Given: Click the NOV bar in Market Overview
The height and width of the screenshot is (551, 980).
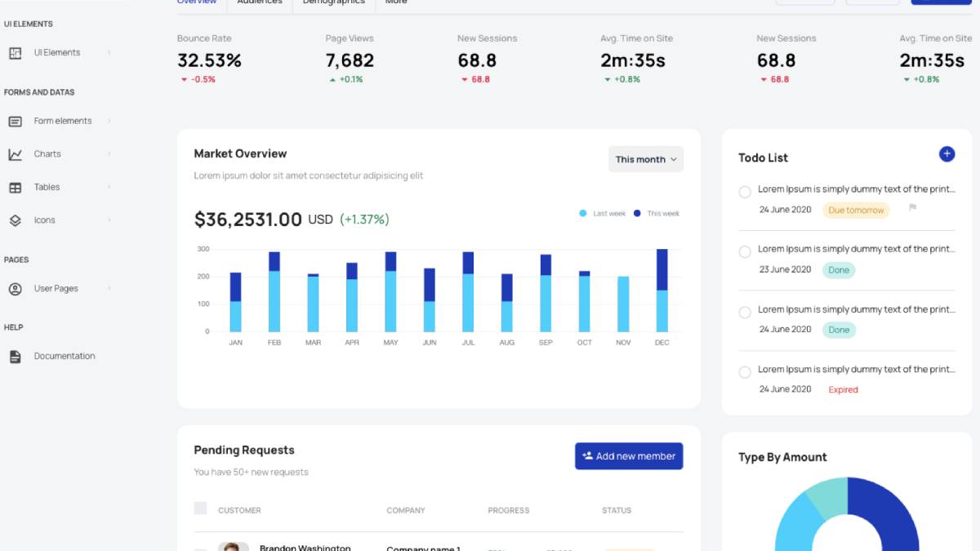Looking at the screenshot, I should [x=623, y=304].
